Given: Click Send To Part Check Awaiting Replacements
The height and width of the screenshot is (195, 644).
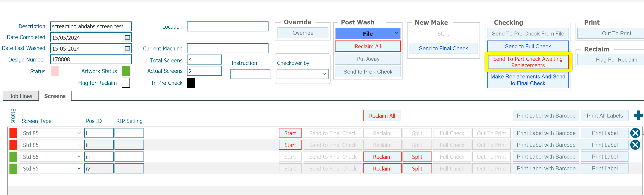Looking at the screenshot, I should tap(528, 62).
